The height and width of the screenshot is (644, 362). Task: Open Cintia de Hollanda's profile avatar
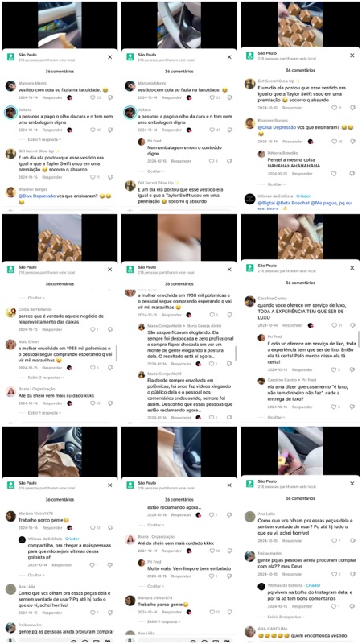10,312
